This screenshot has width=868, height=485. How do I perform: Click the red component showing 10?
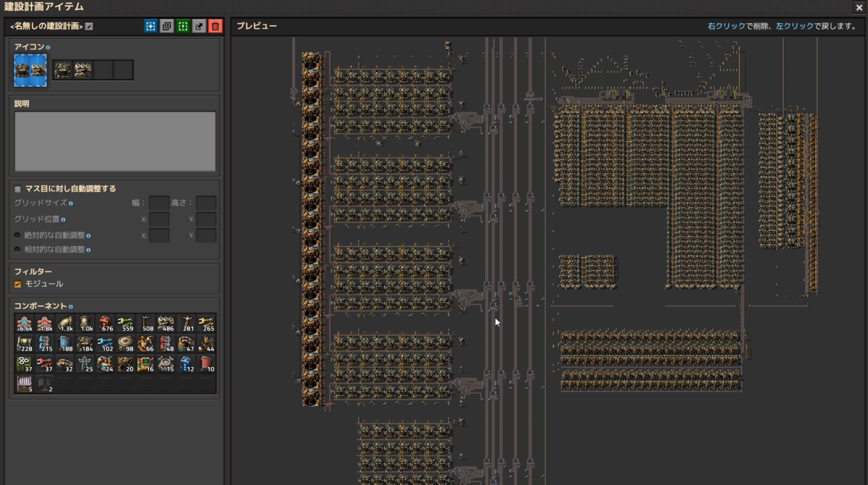(x=207, y=363)
